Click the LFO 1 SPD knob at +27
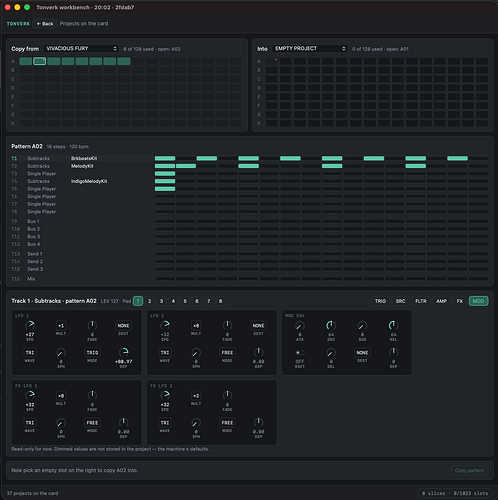This screenshot has height=500, width=498. (30, 325)
